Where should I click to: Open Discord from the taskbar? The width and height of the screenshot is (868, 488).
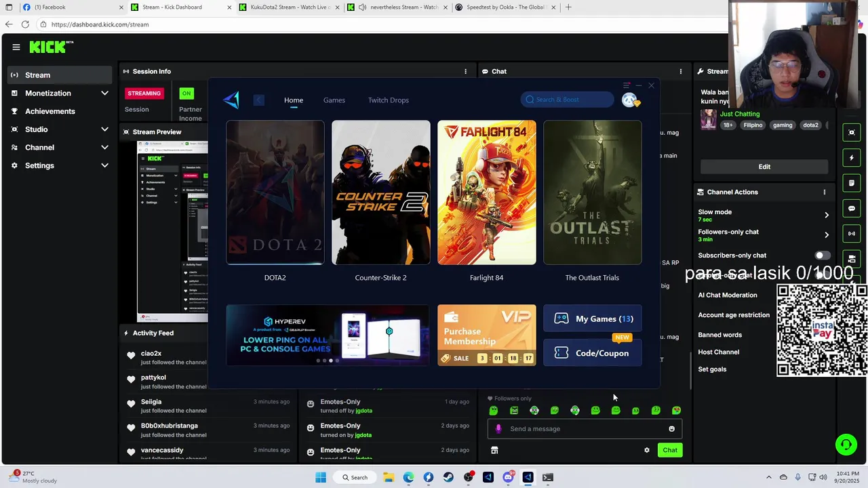(x=508, y=477)
